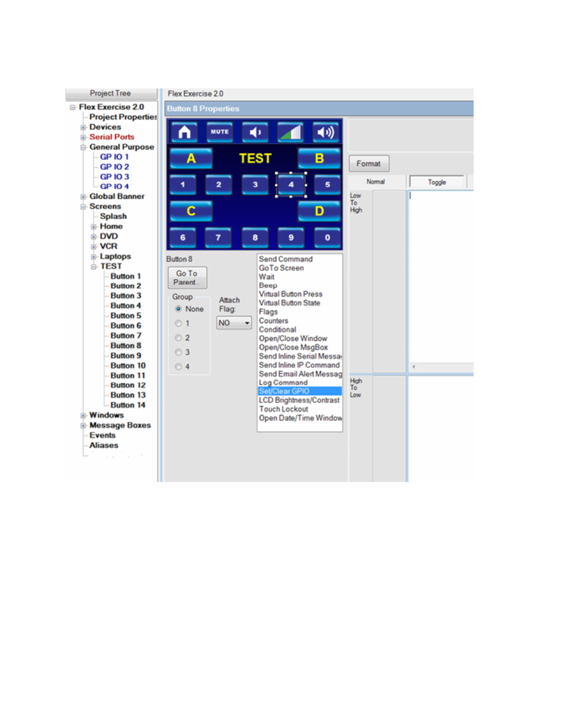The height and width of the screenshot is (728, 562).
Task: Select keypad button 0 in preview
Action: (x=328, y=238)
